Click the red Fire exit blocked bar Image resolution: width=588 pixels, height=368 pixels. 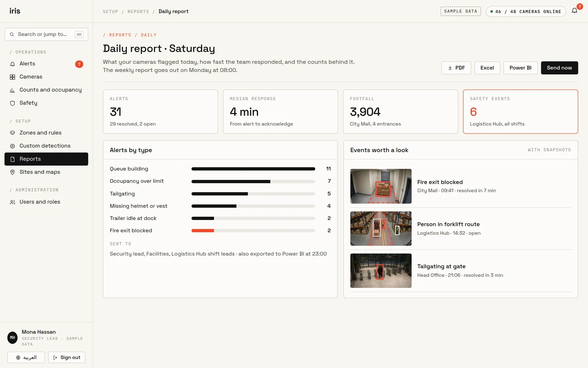(x=203, y=231)
